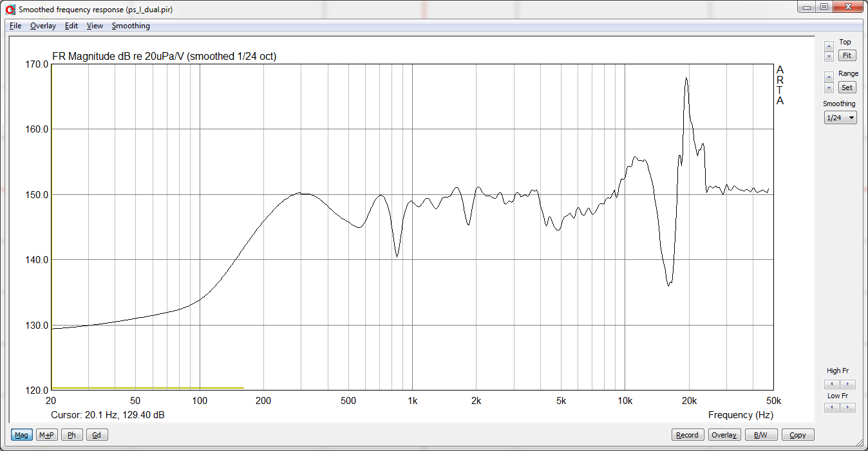Click the cursor readout 20.1 Hz, 129.40 dB
The width and height of the screenshot is (868, 451).
click(108, 415)
